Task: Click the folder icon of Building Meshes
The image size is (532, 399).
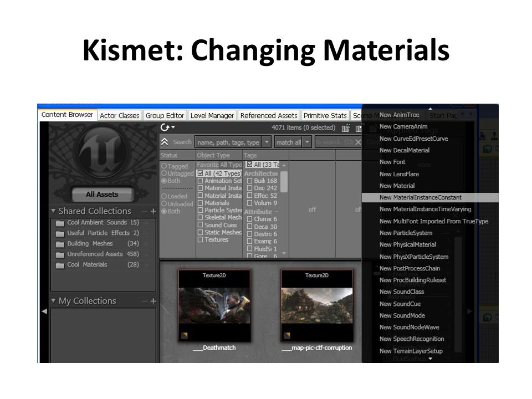Action: pyautogui.click(x=60, y=244)
